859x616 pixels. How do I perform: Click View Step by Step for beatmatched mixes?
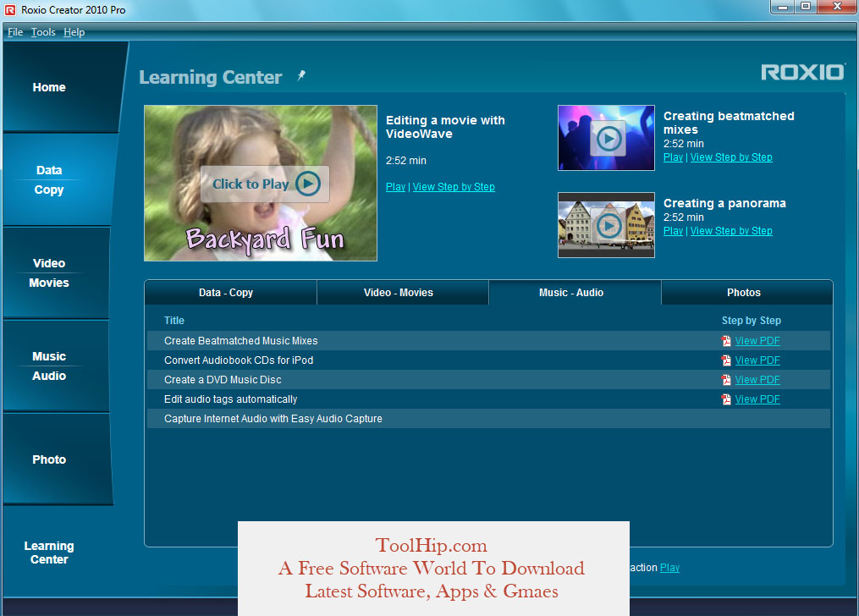tap(731, 157)
